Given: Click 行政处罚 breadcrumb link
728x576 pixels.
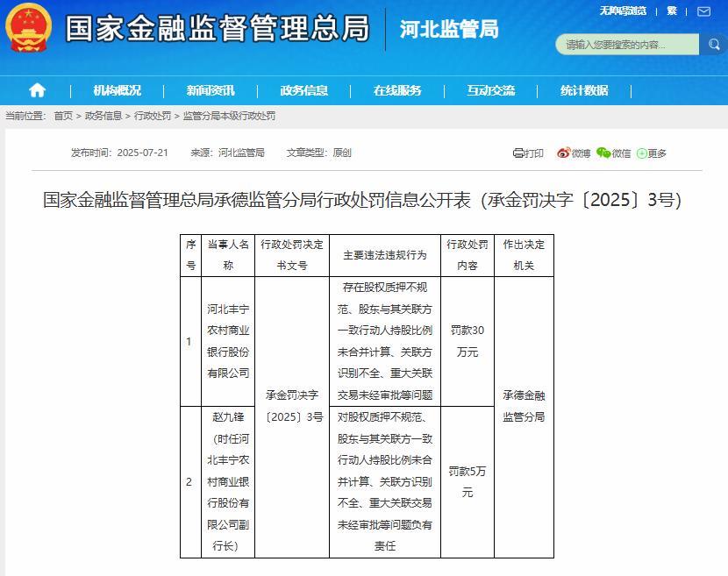Looking at the screenshot, I should pos(153,116).
